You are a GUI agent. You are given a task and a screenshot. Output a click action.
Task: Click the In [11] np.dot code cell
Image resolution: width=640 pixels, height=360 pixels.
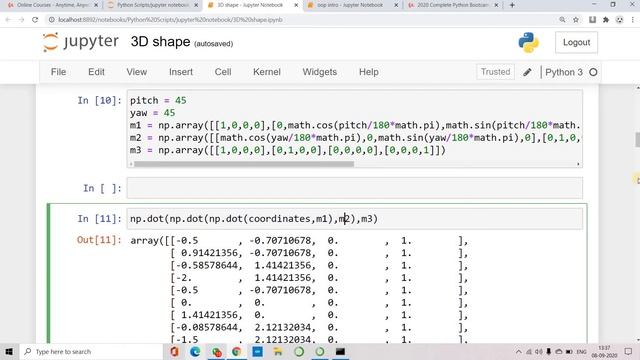tap(354, 219)
